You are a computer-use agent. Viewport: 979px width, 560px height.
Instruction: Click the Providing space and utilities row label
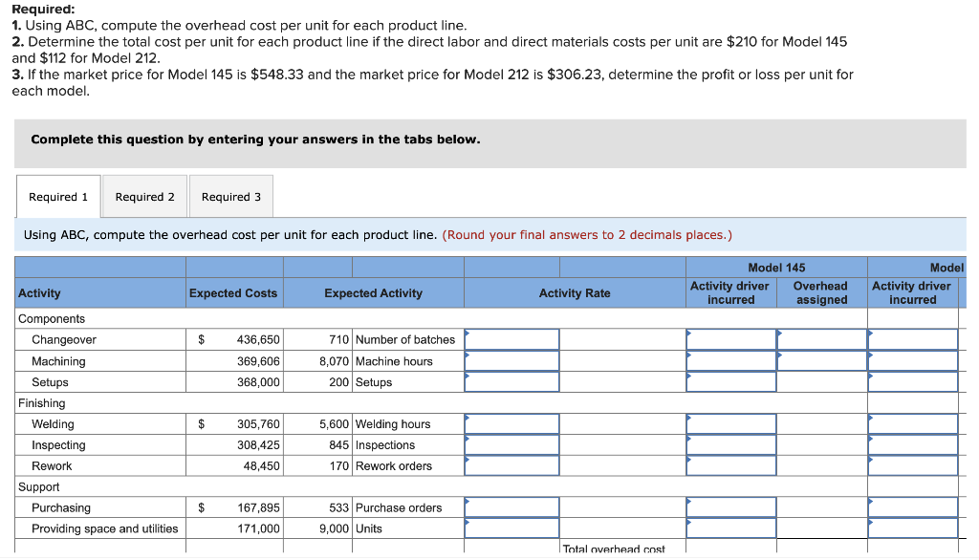(x=105, y=528)
